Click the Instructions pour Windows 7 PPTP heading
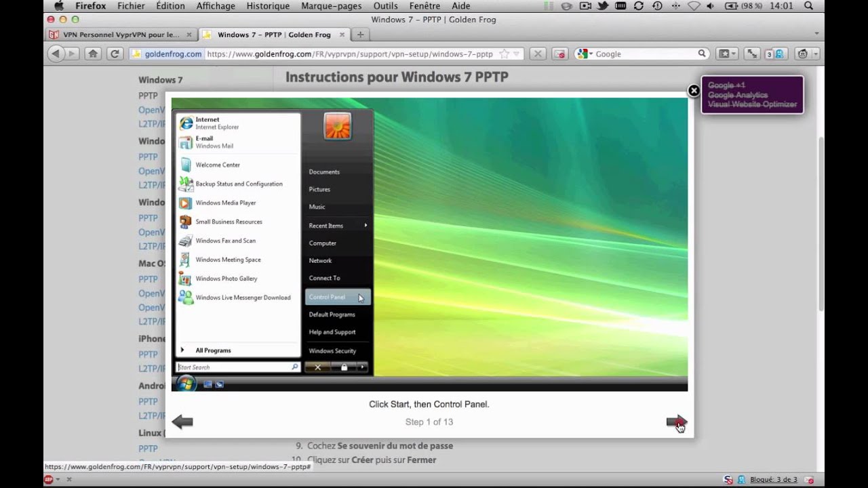 397,77
